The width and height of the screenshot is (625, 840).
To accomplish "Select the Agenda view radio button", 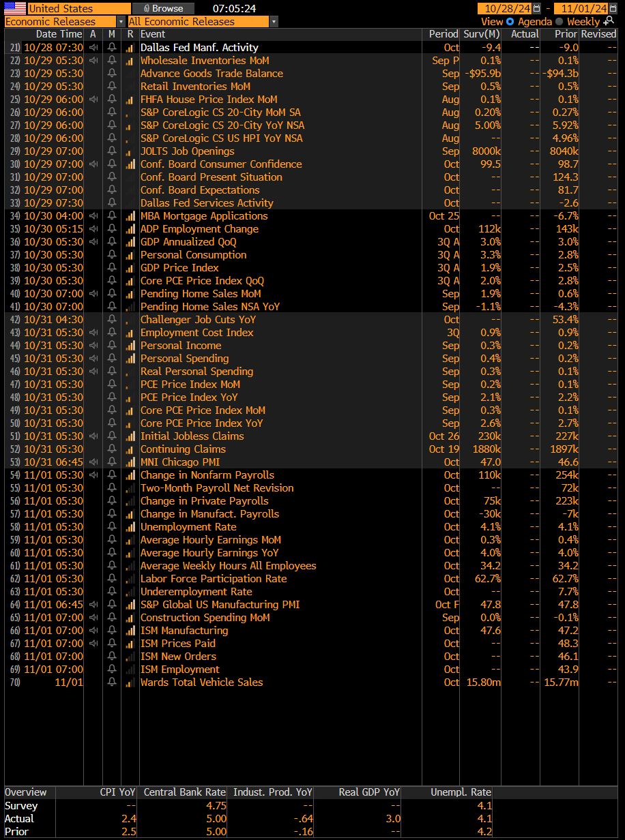I will tap(510, 22).
